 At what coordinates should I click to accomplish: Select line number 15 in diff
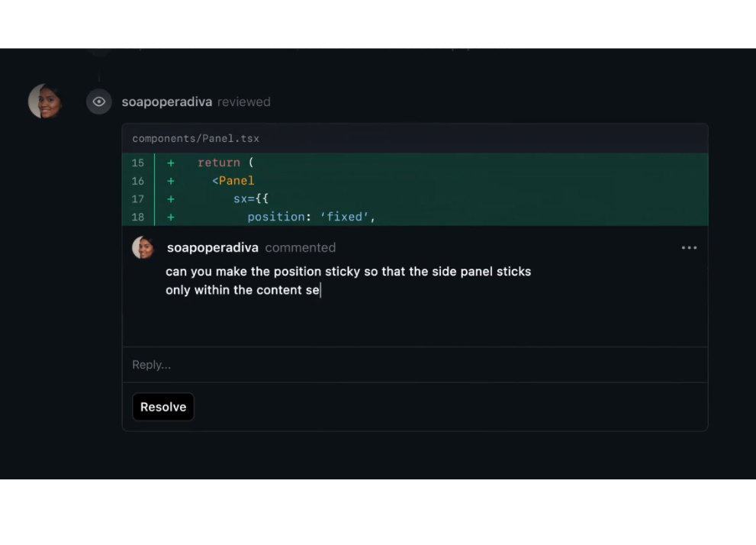(x=138, y=163)
